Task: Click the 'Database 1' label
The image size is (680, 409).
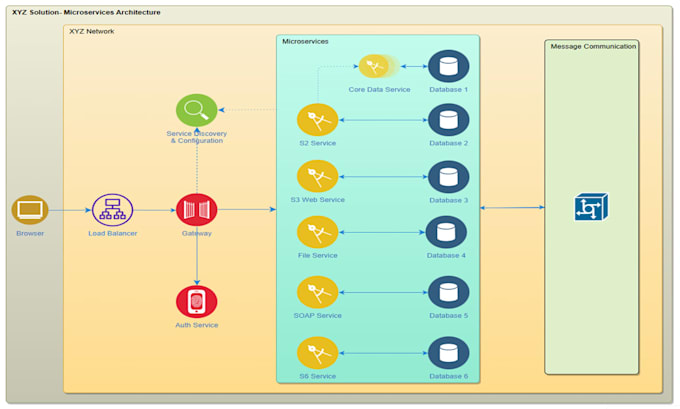Action: tap(448, 89)
